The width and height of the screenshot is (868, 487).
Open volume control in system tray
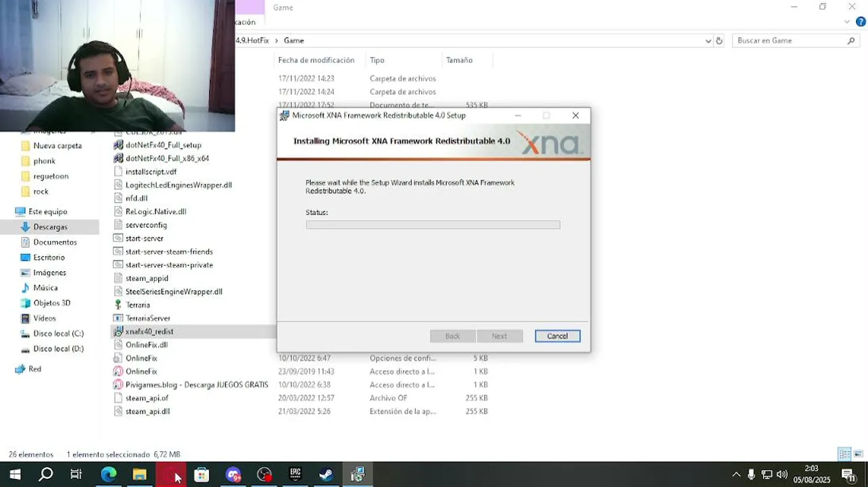782,475
